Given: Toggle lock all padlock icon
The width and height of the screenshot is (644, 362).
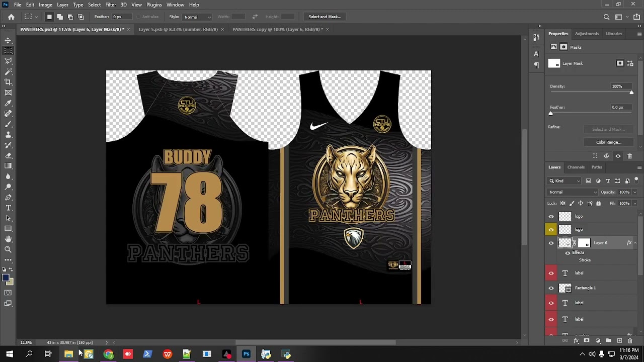Looking at the screenshot, I should point(598,203).
